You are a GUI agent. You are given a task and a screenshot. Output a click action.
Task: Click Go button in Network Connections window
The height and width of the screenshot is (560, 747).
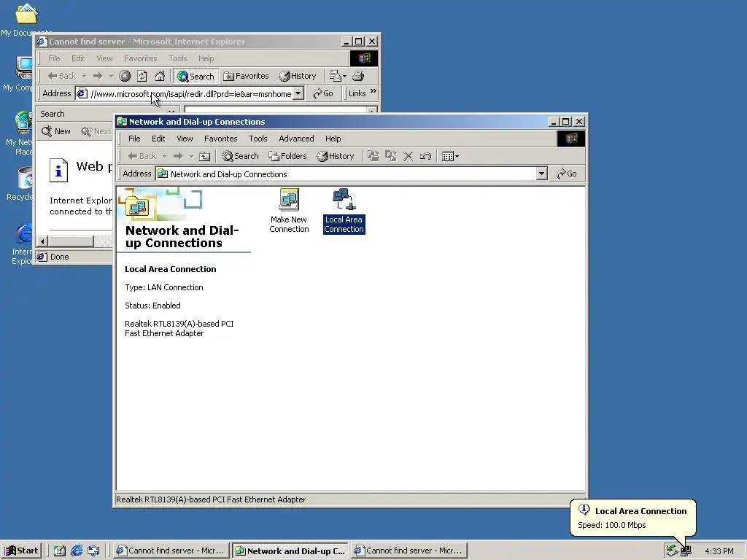coord(566,174)
